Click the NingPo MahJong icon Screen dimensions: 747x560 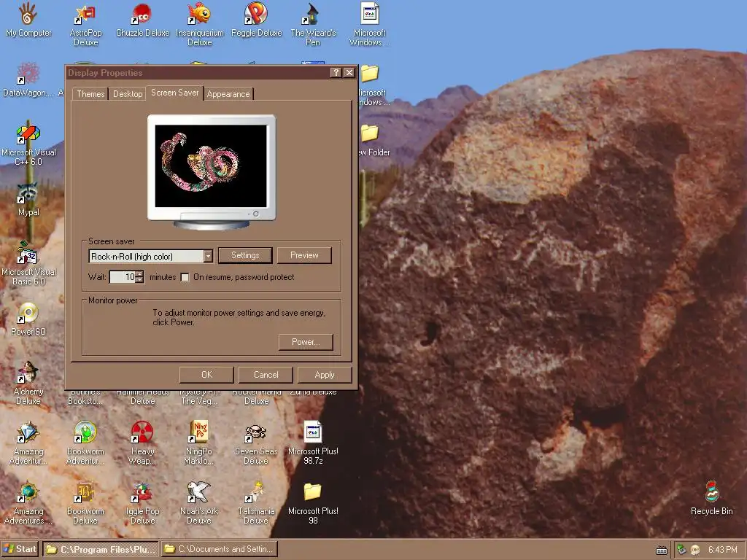(199, 433)
